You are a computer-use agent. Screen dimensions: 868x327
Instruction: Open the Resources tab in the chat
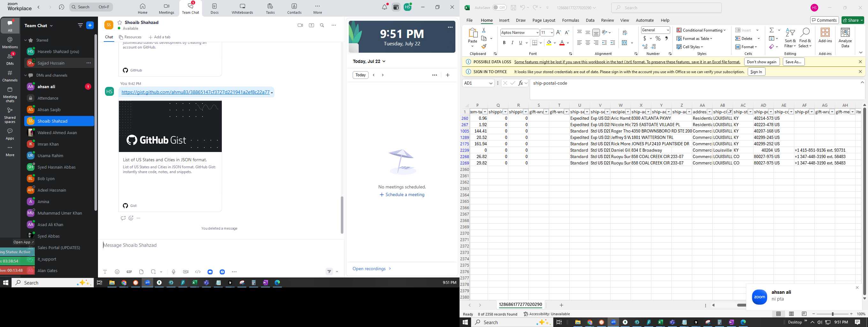tap(130, 37)
